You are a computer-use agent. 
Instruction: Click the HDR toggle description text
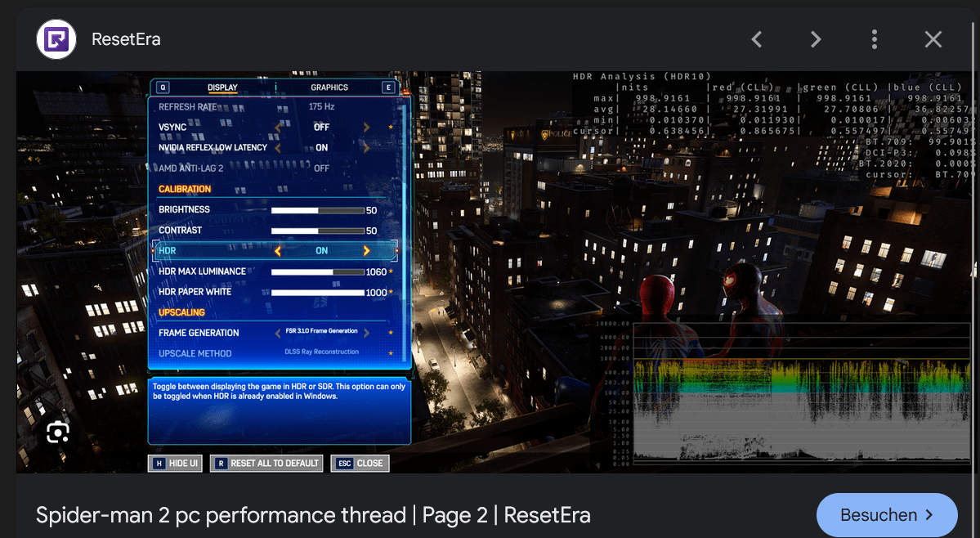(x=279, y=391)
